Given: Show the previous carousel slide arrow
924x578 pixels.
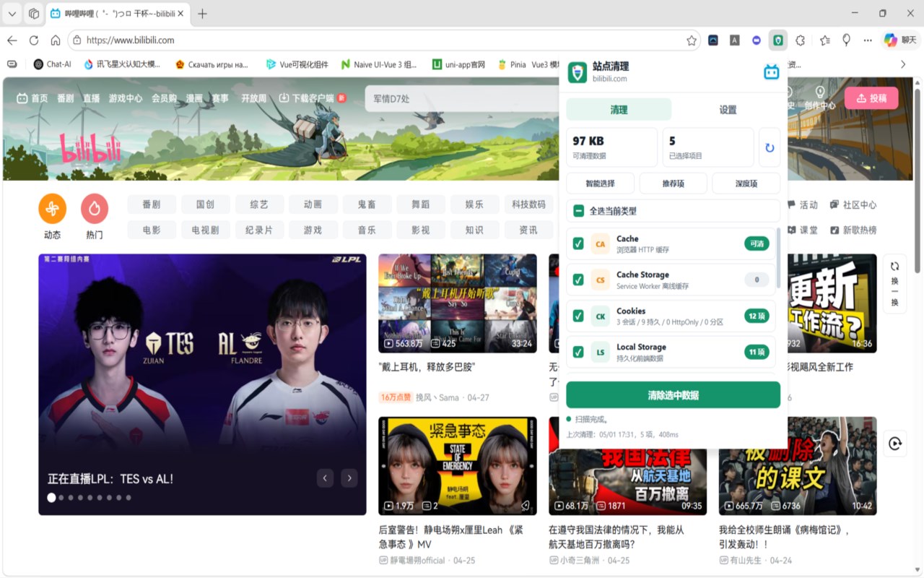Looking at the screenshot, I should pos(326,478).
